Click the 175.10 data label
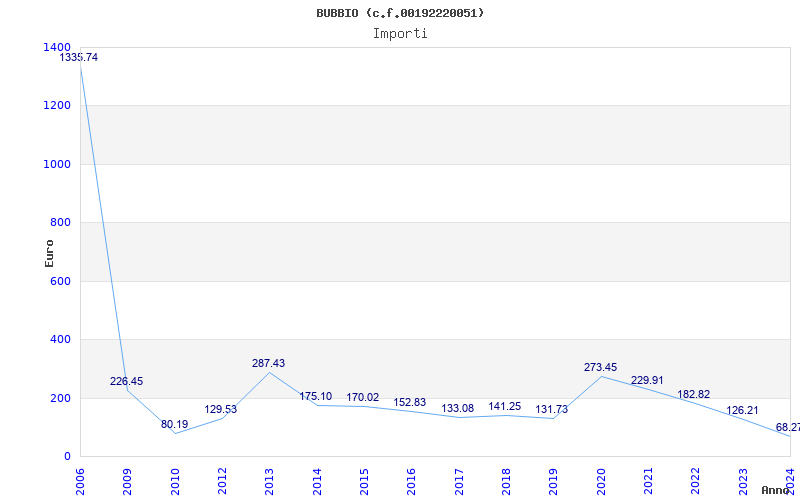The image size is (800, 500). click(x=315, y=396)
